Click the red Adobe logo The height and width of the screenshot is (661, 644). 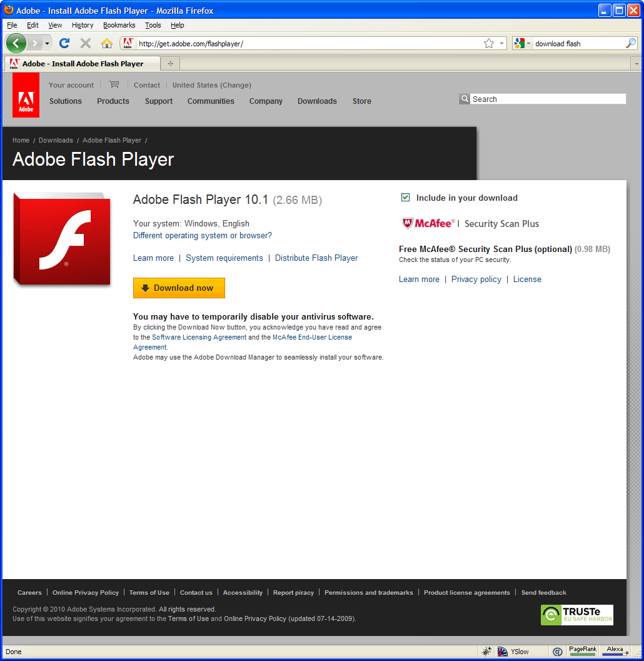click(x=26, y=95)
